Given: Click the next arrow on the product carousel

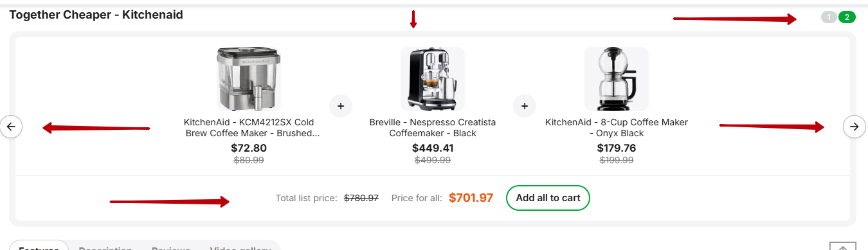Looking at the screenshot, I should click(x=854, y=127).
